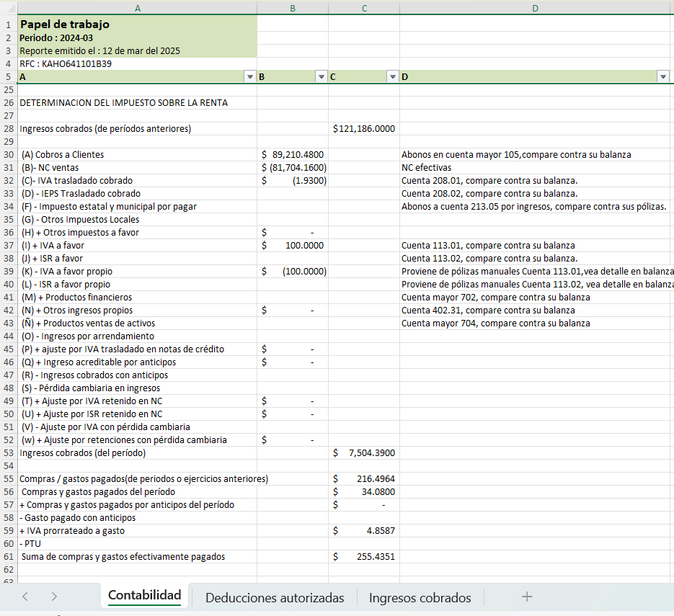
Task: Click the next sheet navigation arrow
Action: 54,597
